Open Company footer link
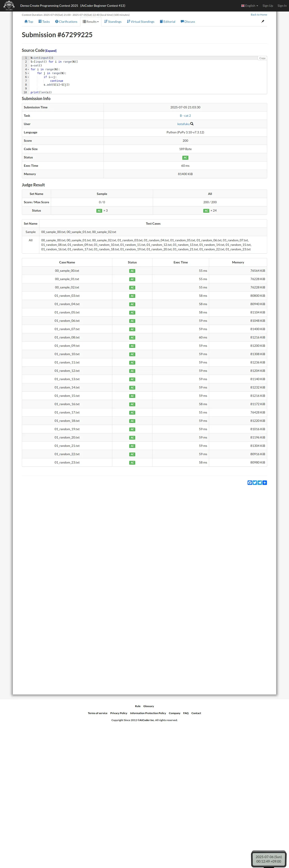This screenshot has width=289, height=868. 175,713
